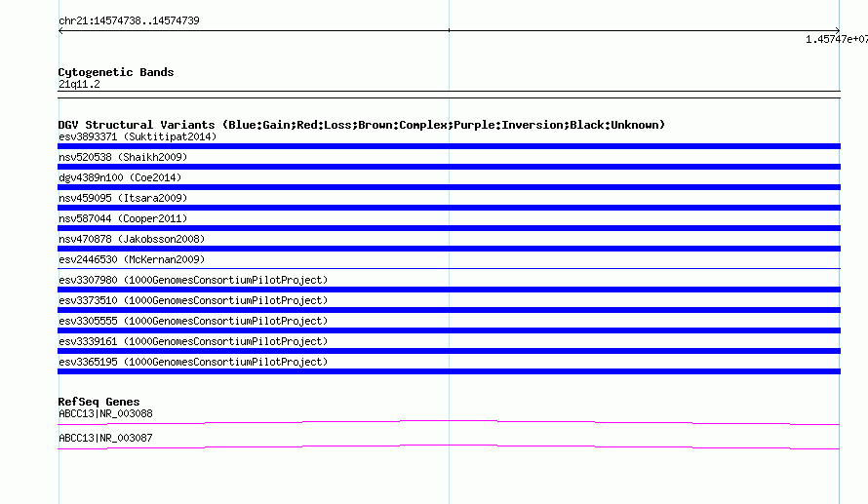Click the blue bar under esv3373510
Screen dimensions: 868x504
[x=449, y=310]
